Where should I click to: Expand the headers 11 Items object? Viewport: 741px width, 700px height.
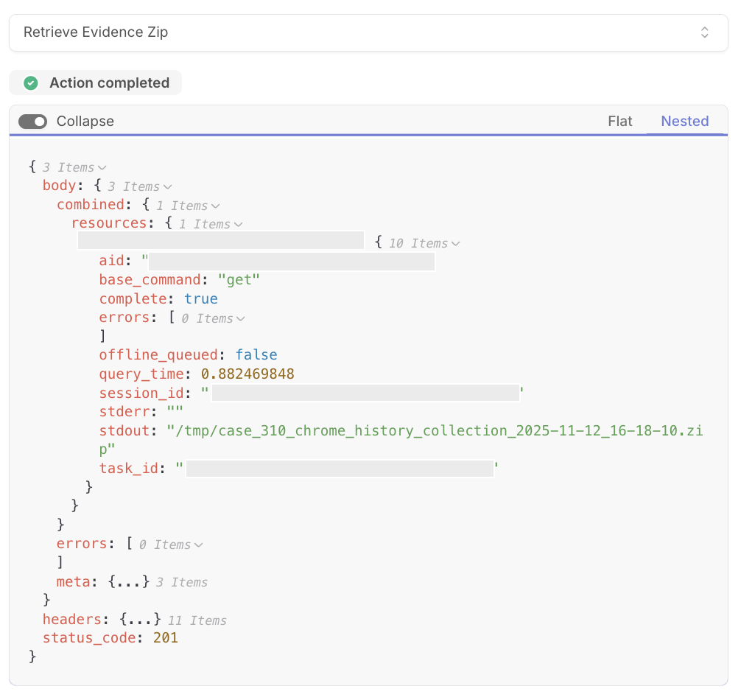[140, 620]
